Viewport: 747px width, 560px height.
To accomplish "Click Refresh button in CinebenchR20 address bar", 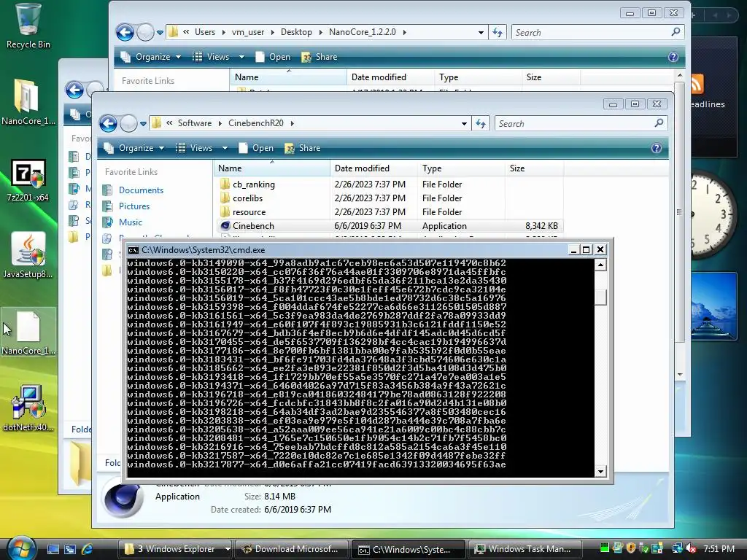I will pyautogui.click(x=481, y=123).
